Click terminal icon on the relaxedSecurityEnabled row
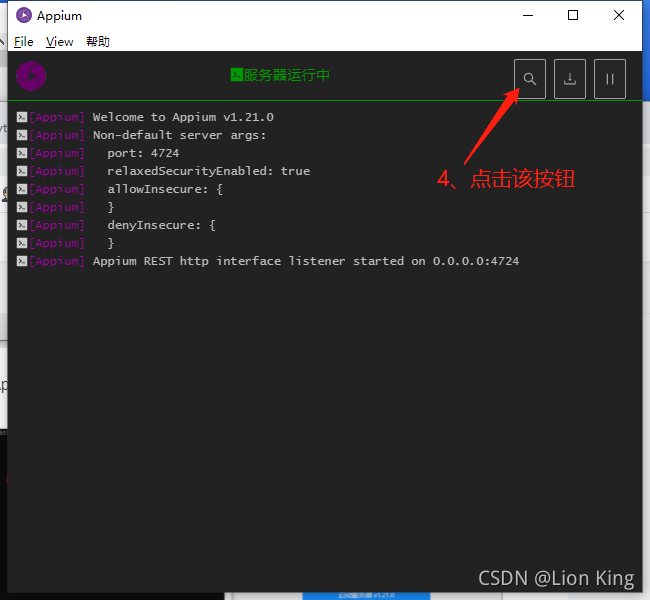Screen dimensions: 650x600 pyautogui.click(x=22, y=171)
